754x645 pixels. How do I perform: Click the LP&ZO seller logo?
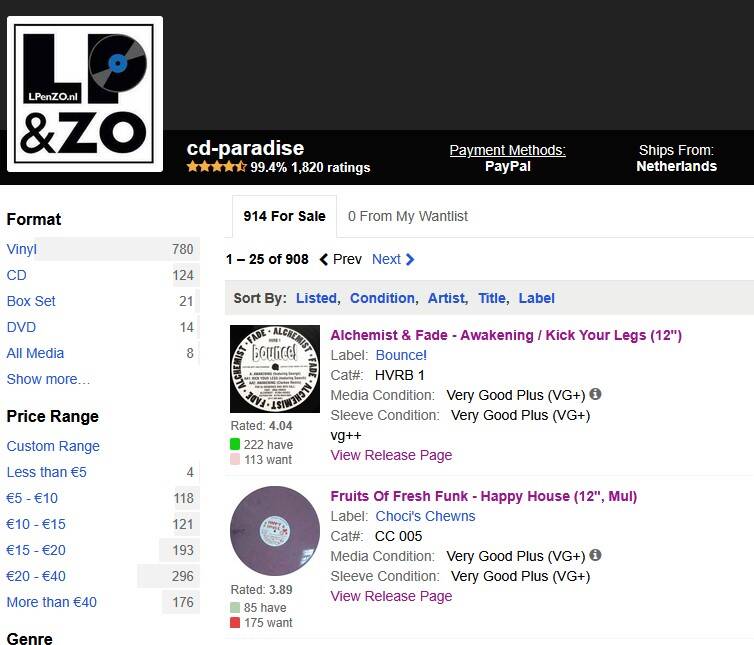tap(85, 93)
